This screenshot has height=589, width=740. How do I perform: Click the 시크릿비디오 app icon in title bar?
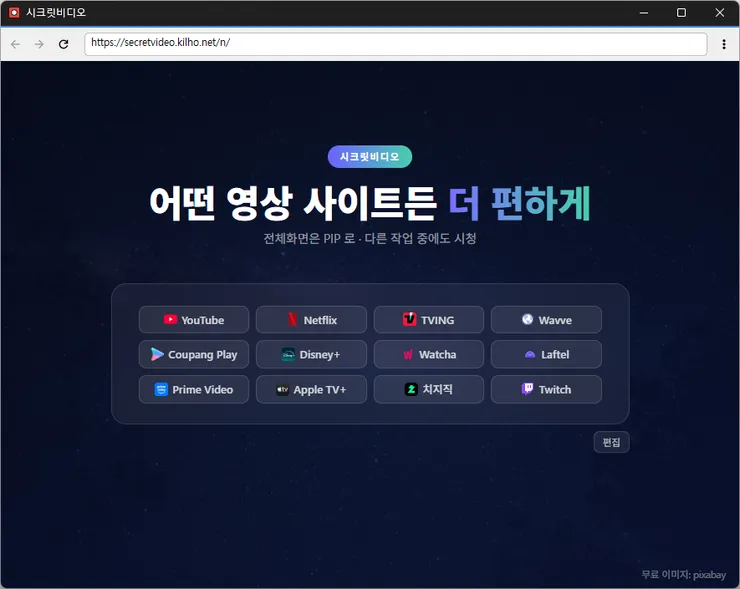(x=14, y=12)
